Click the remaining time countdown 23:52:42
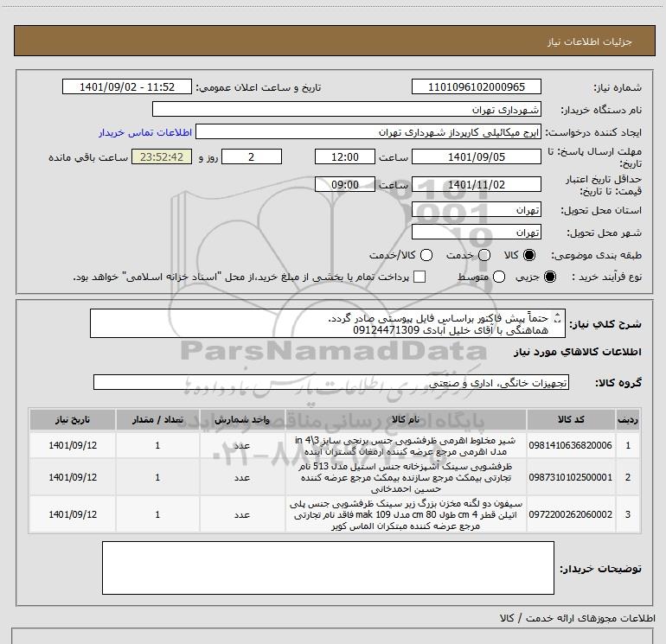 162,157
